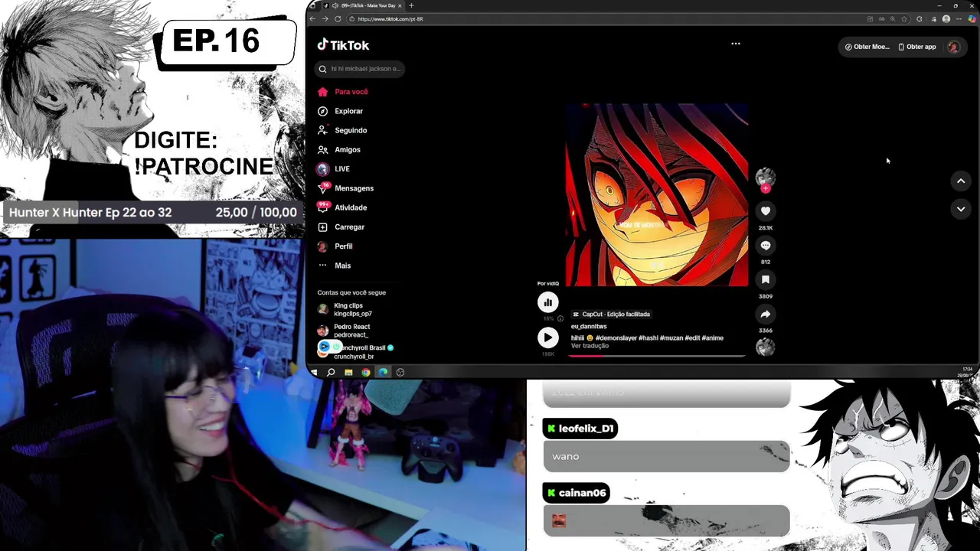The width and height of the screenshot is (980, 551).
Task: Select the Para você tab
Action: click(x=343, y=92)
